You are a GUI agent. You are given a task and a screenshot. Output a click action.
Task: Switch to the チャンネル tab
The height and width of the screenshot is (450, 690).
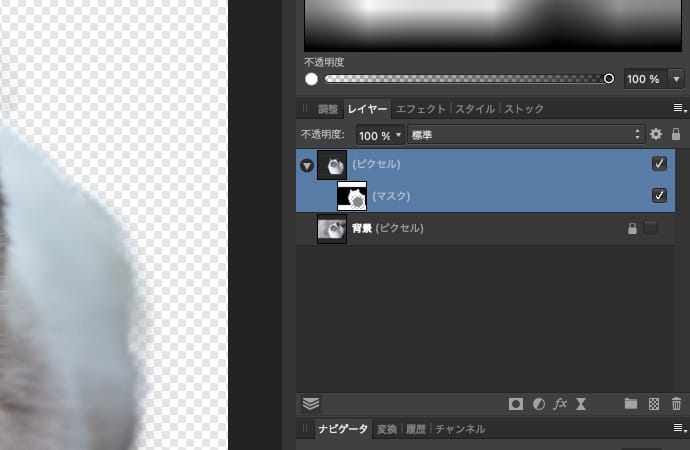[459, 429]
